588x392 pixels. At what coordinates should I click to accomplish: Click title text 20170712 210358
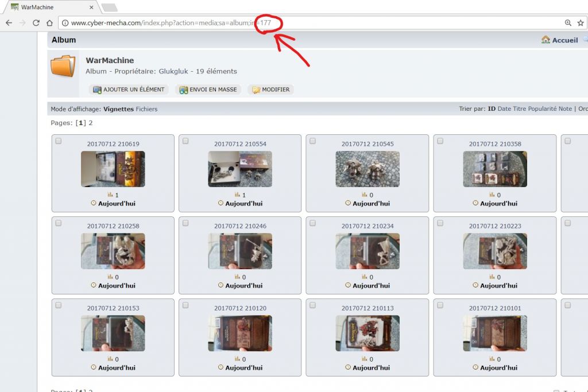495,144
